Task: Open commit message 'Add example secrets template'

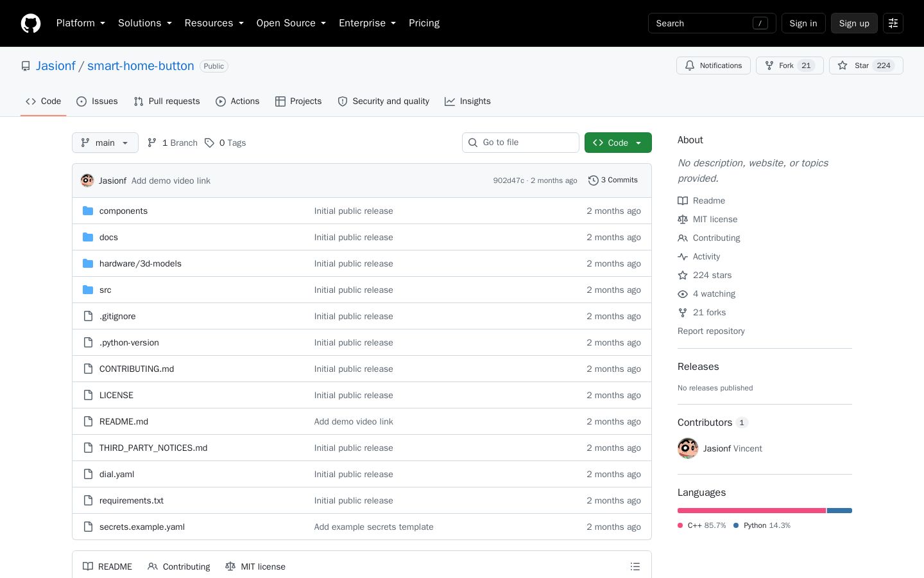Action: click(x=373, y=527)
